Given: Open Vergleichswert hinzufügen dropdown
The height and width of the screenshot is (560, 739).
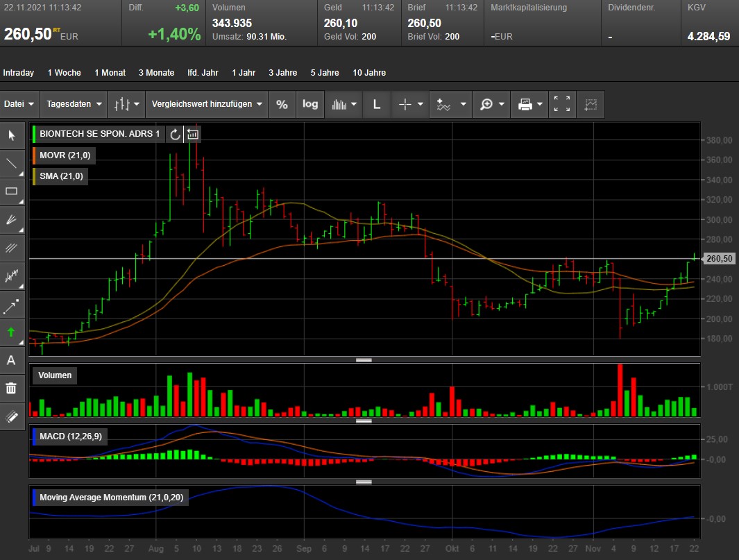Looking at the screenshot, I should (x=207, y=104).
